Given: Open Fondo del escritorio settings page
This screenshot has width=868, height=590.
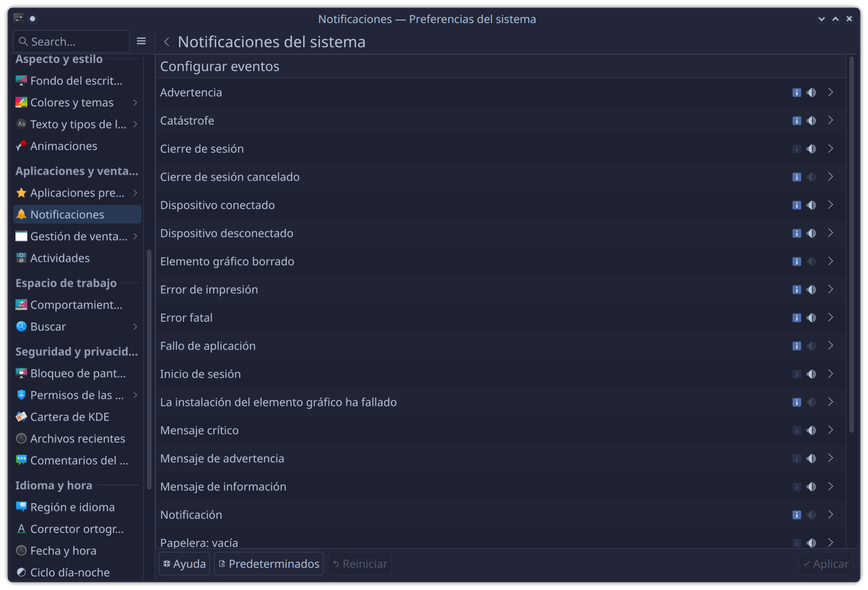Looking at the screenshot, I should (77, 81).
